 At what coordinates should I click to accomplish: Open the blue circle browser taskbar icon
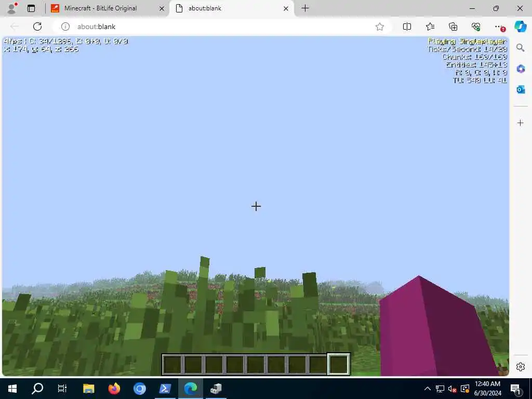coord(139,389)
